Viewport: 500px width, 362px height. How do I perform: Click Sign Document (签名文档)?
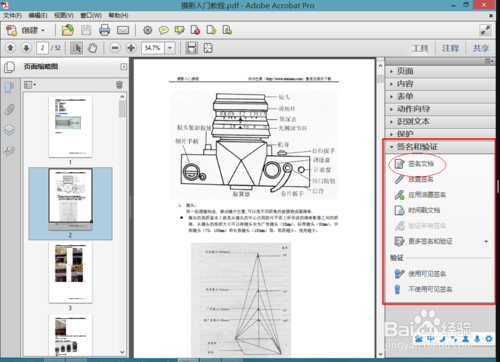click(x=414, y=164)
